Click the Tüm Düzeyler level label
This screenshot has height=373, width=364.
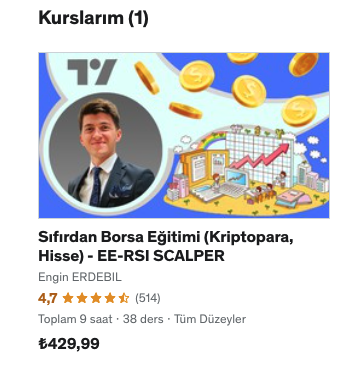pyautogui.click(x=210, y=319)
